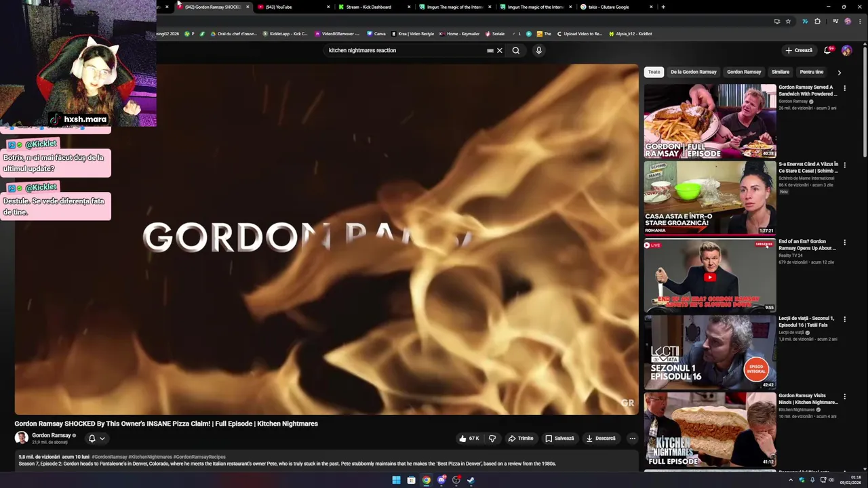Click the YouTube search magnifier button
Viewport: 868px width, 488px height.
(x=516, y=50)
